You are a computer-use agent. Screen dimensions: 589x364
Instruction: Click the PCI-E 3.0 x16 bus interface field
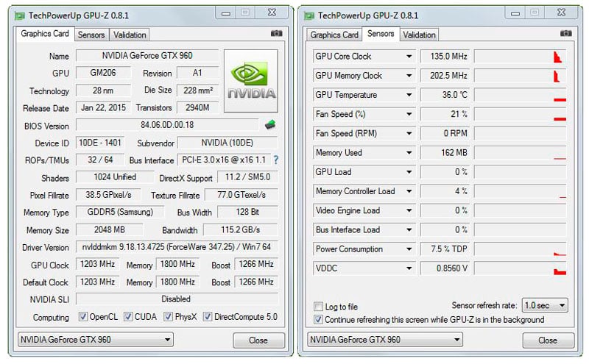(x=225, y=160)
